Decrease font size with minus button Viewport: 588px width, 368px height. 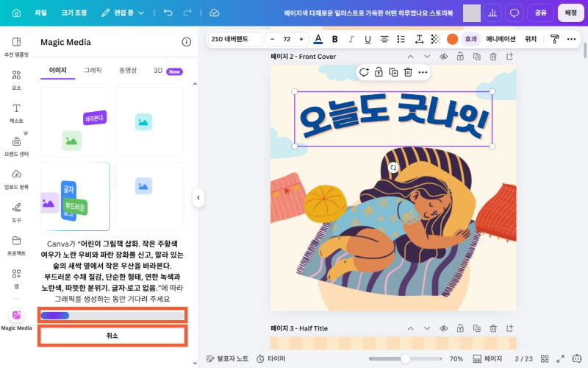tap(272, 39)
